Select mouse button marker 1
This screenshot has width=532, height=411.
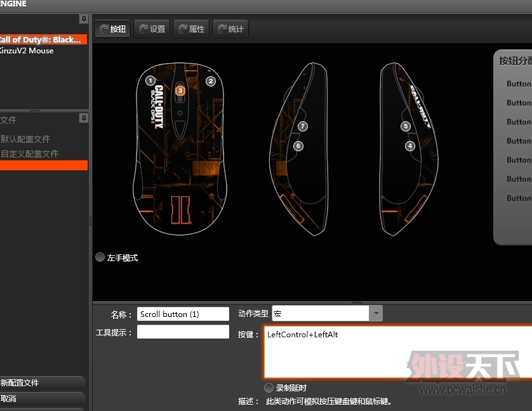click(x=150, y=81)
